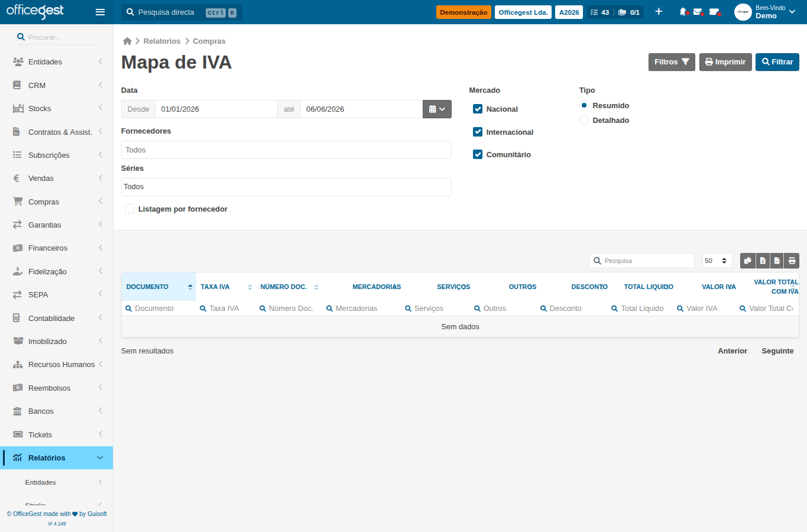807x532 pixels.
Task: Focus the Mercadorias column filter field
Action: [x=361, y=308]
